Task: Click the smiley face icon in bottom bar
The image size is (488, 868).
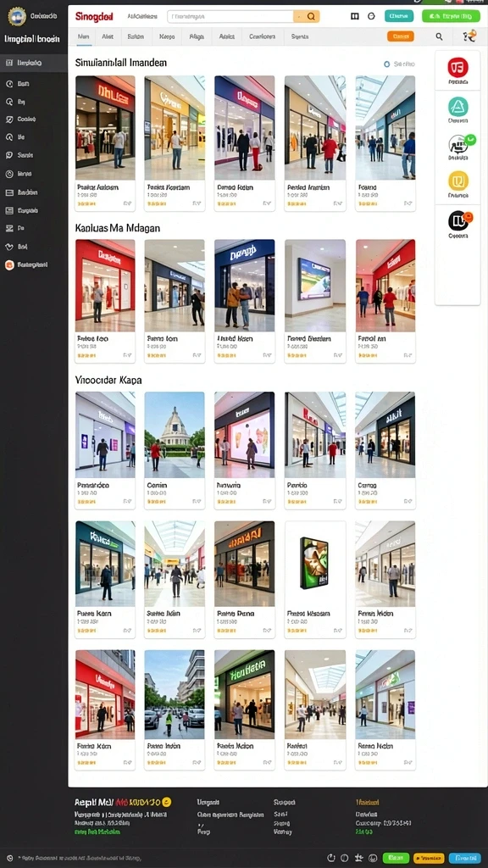Action: 373,858
